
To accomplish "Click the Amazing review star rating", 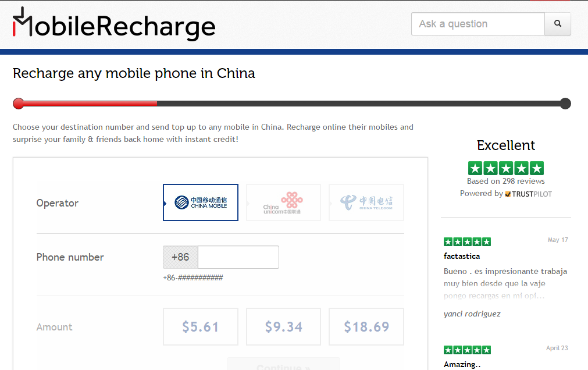I will point(467,350).
